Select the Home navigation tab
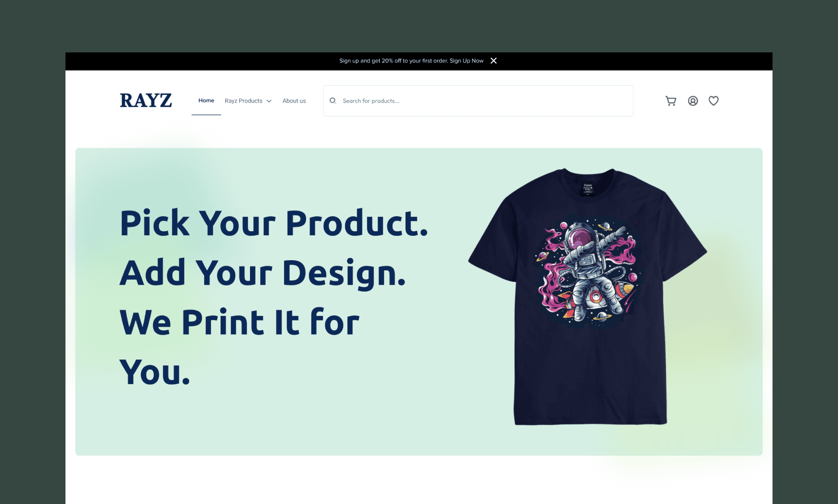The width and height of the screenshot is (838, 504). [206, 101]
